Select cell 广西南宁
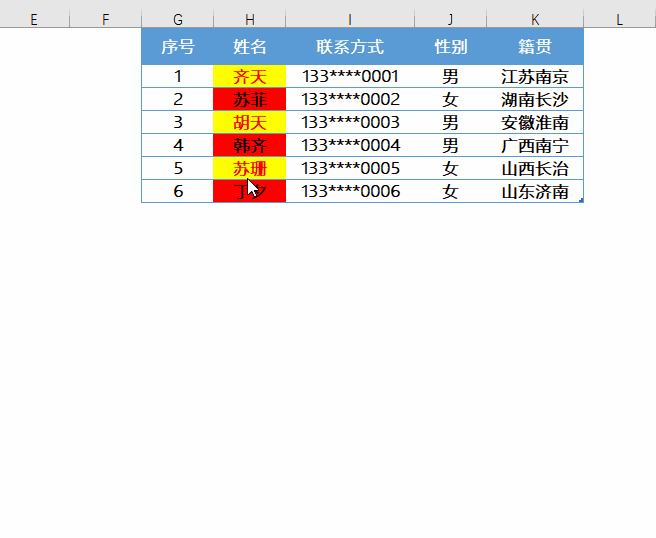This screenshot has height=538, width=656. point(535,145)
